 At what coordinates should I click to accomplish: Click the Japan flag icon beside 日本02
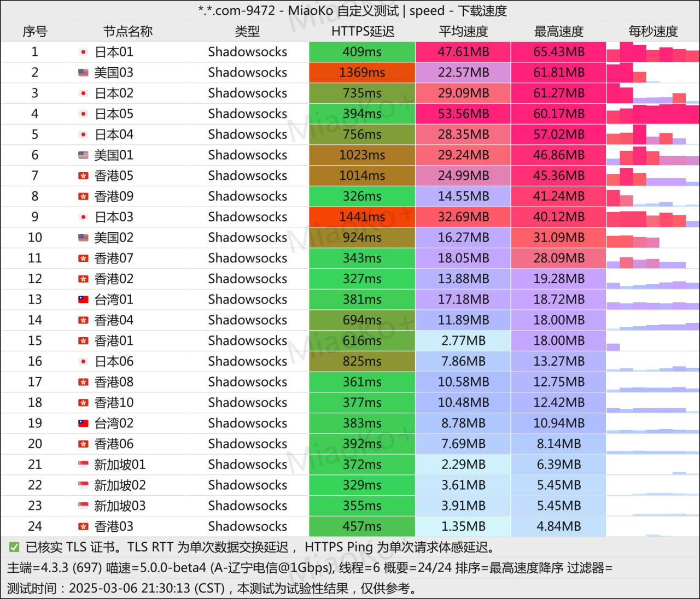coord(83,93)
